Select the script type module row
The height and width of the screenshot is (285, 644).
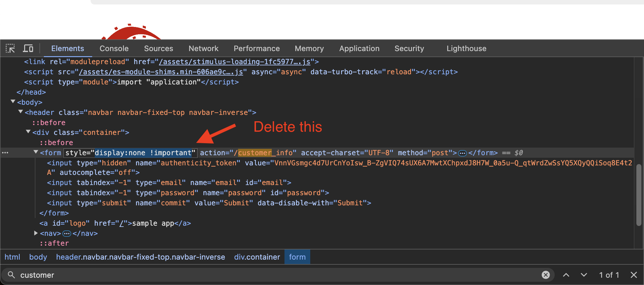click(132, 82)
